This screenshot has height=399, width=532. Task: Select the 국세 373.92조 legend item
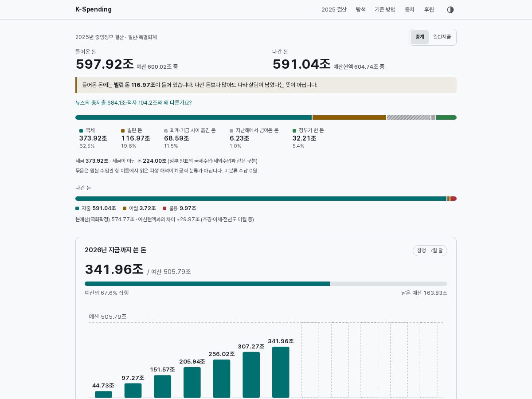(94, 138)
